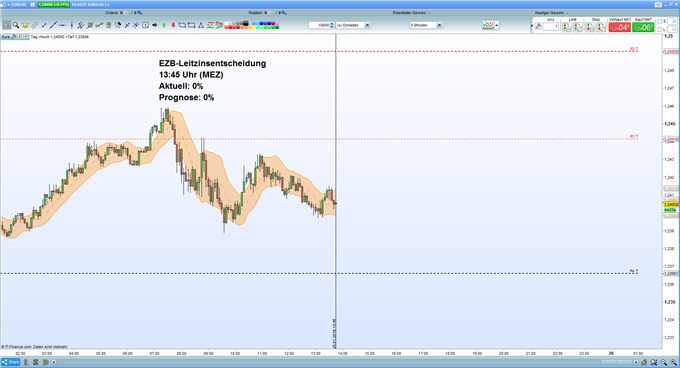680x368 pixels.
Task: Click the wrench icon beside Kurs
Action: click(x=14, y=37)
